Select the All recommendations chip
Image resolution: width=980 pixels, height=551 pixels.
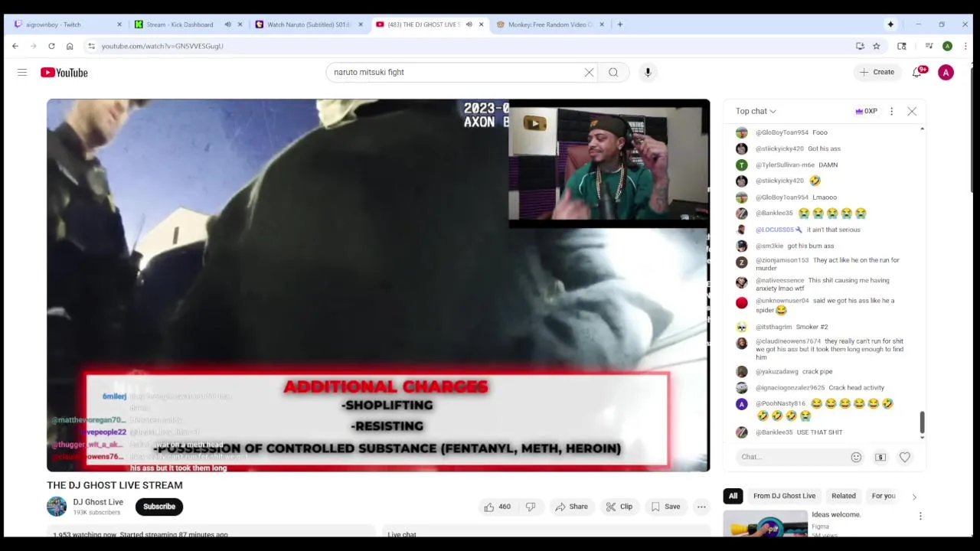(x=733, y=496)
